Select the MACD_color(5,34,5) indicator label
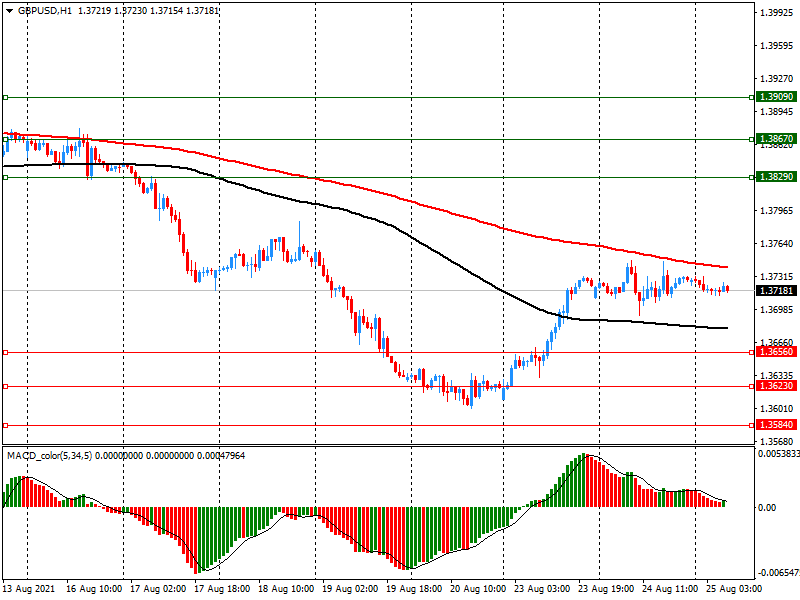Screen dimensions: 800x600 pyautogui.click(x=49, y=455)
